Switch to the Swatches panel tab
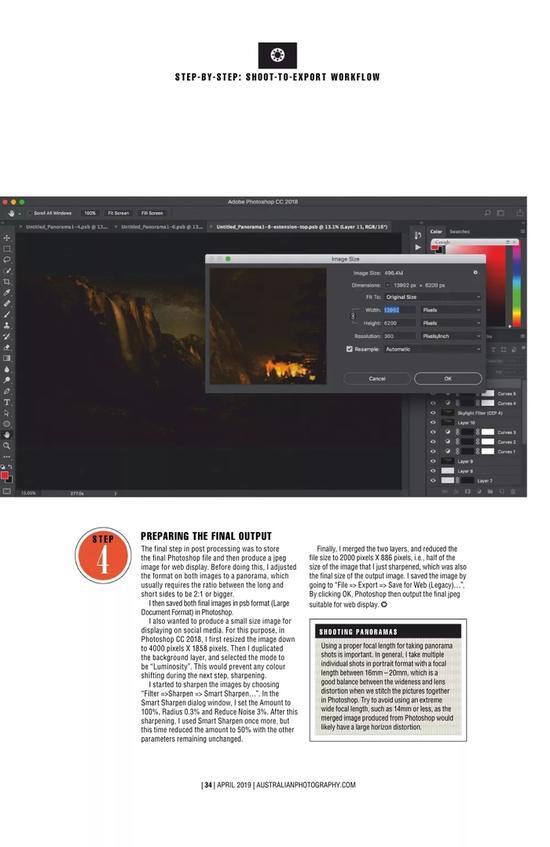Screen dimensions: 550x847 [459, 231]
